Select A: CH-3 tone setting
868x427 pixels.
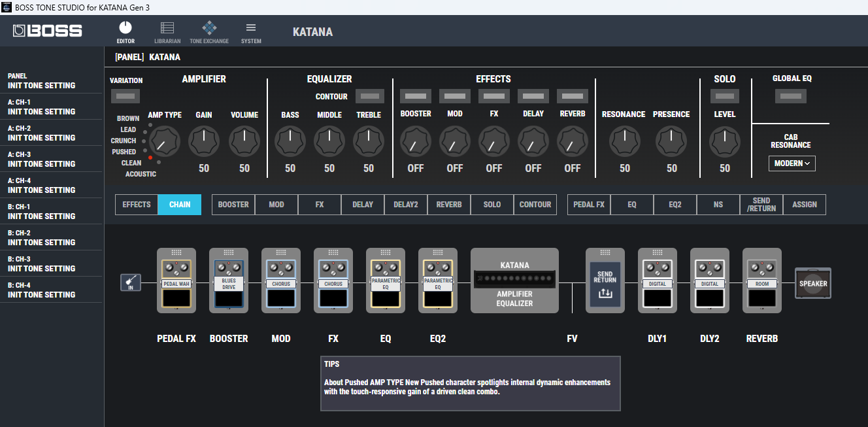pyautogui.click(x=51, y=159)
